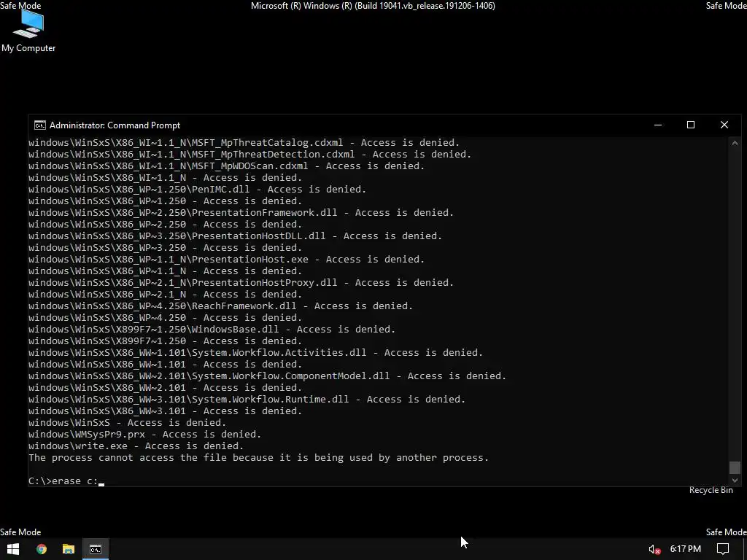Click the System.Workflow.Runtime.dll output line
This screenshot has height=560, width=747.
(x=247, y=400)
